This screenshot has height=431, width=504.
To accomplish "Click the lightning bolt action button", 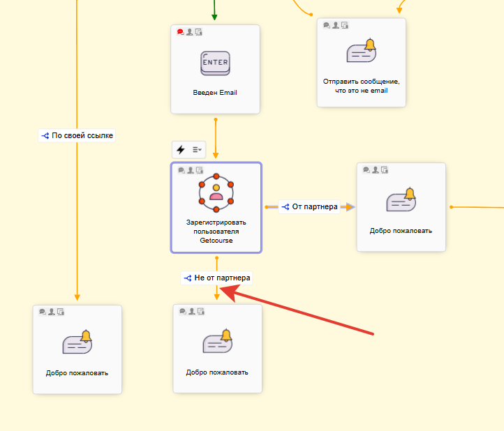I will (181, 149).
